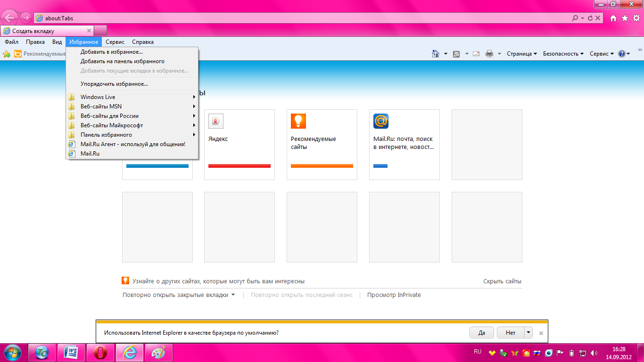Image resolution: width=644 pixels, height=362 pixels.
Task: Click Скрыть сайты link
Action: 502,281
